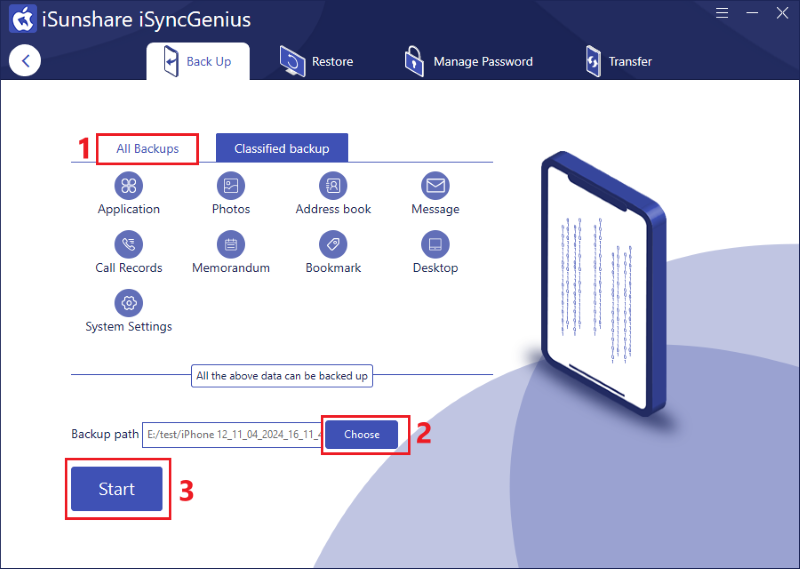Select the Photos backup icon
Screen dimensions: 800x569
point(231,185)
